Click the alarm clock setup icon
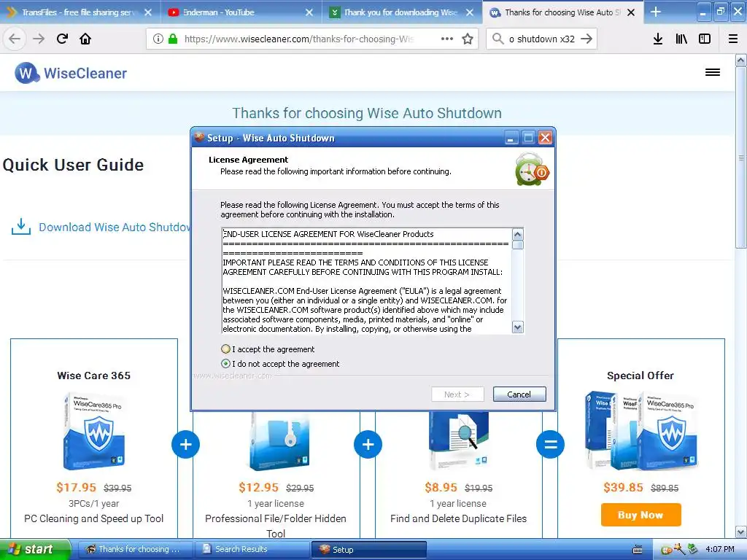The image size is (747, 560). 532,169
